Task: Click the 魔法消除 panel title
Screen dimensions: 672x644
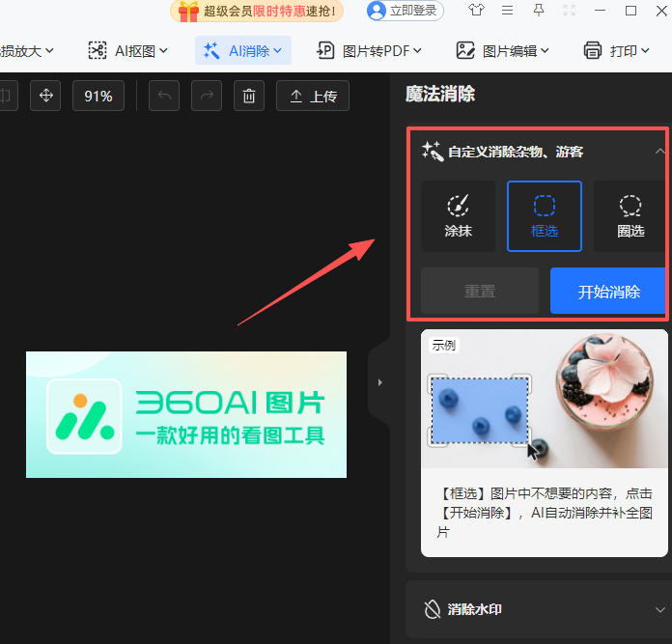Action: coord(440,94)
